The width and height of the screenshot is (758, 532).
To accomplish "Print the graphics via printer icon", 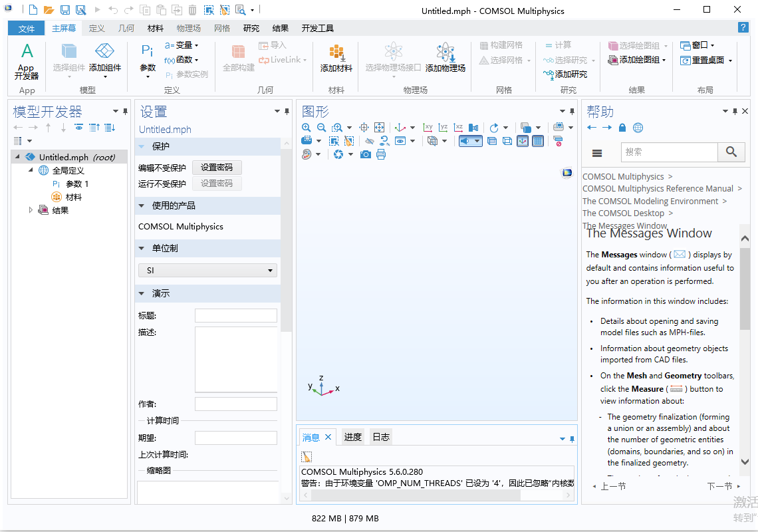I will 381,155.
